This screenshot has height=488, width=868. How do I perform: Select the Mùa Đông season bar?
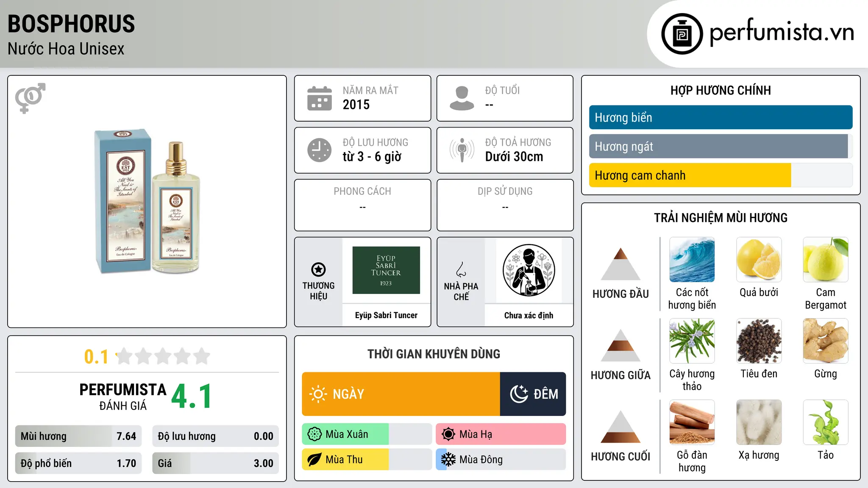[x=501, y=460]
